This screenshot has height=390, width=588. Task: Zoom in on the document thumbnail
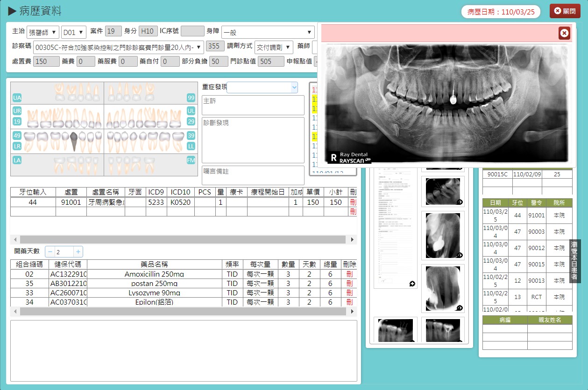tap(412, 284)
